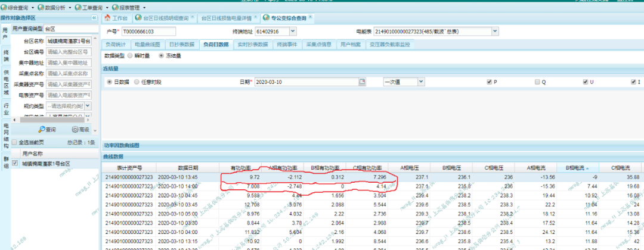Switch to the 实时抄表数据 tab

point(253,45)
